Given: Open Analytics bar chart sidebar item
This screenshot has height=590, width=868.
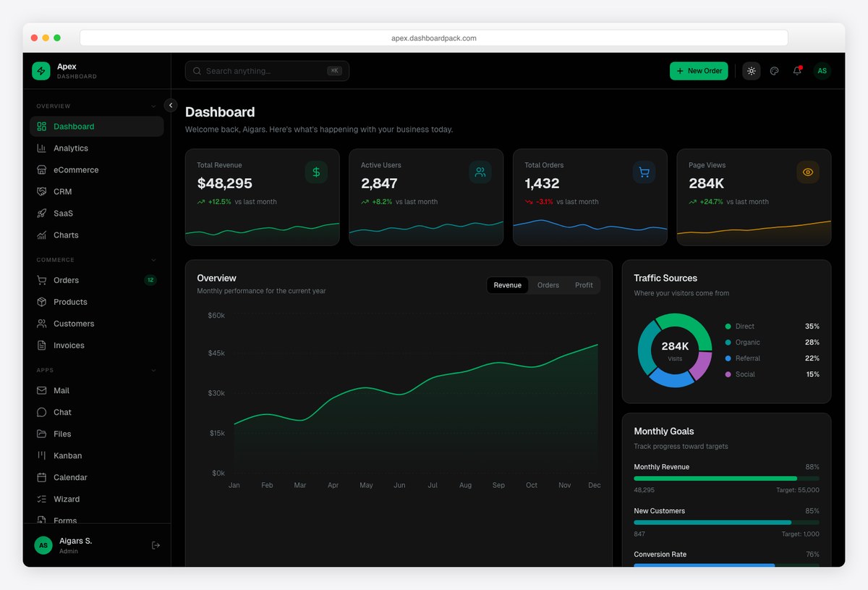Looking at the screenshot, I should 97,148.
